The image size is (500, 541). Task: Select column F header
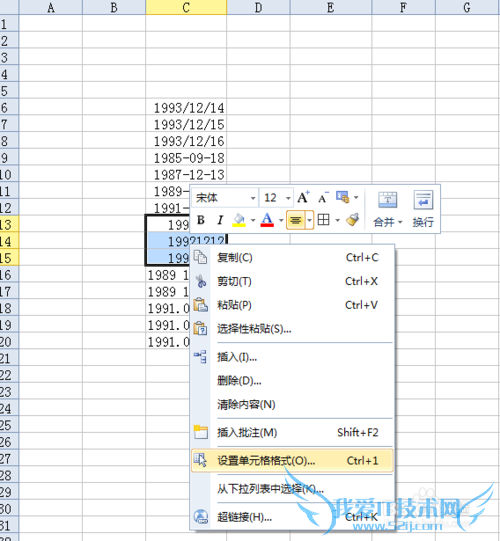[403, 7]
